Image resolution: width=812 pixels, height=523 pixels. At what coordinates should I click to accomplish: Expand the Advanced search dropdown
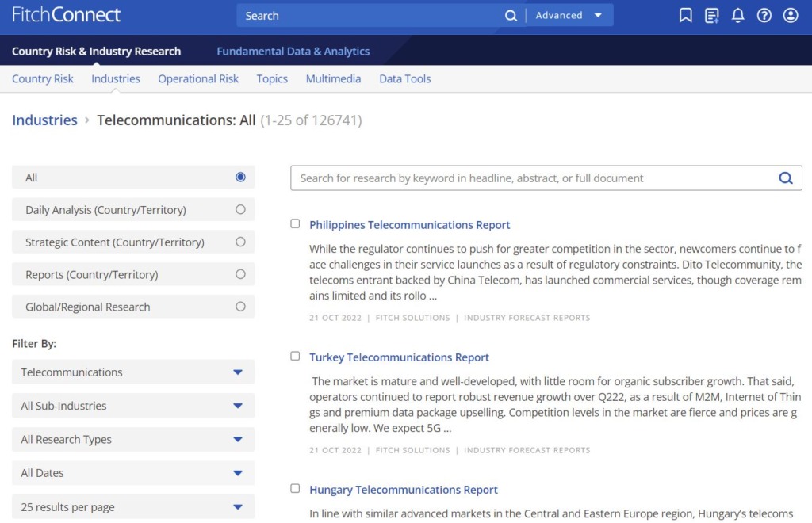[569, 16]
